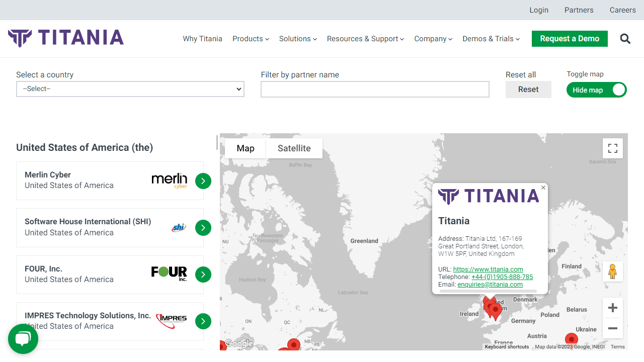The image size is (644, 362).
Task: Toggle the Hide map switch
Action: pyautogui.click(x=596, y=90)
